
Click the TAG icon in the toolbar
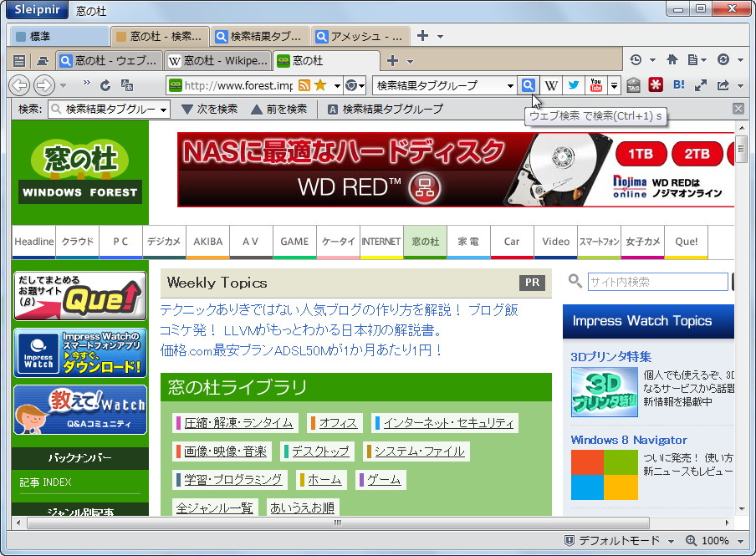pyautogui.click(x=633, y=84)
